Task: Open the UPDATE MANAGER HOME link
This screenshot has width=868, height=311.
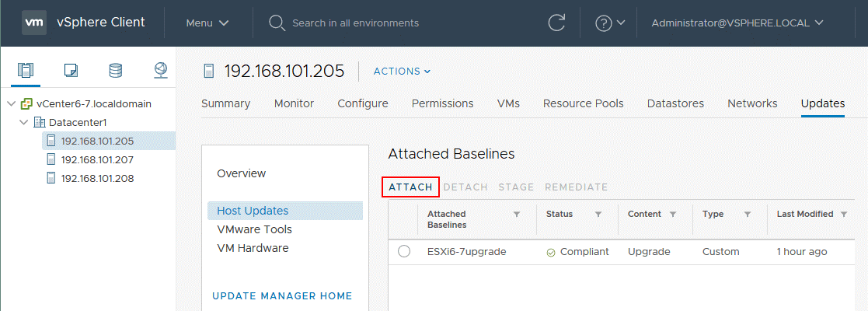Action: click(x=282, y=295)
